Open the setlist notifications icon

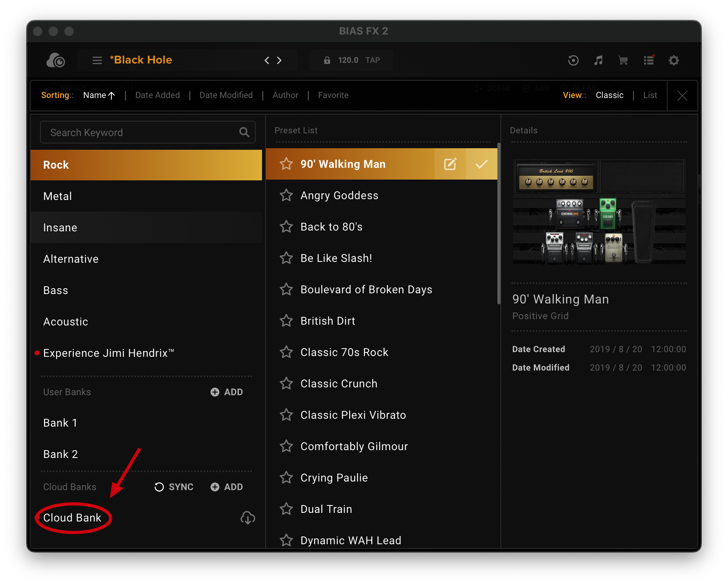point(649,60)
